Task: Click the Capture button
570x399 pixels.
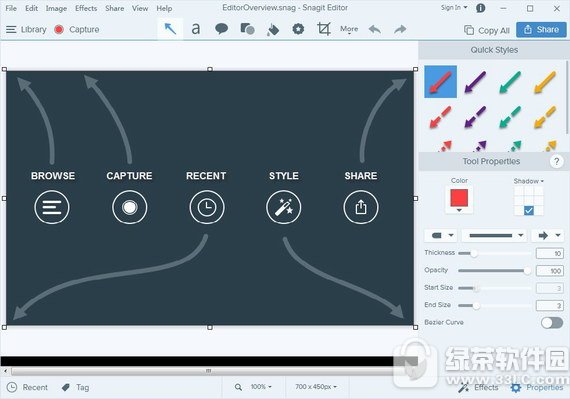Action: tap(76, 29)
